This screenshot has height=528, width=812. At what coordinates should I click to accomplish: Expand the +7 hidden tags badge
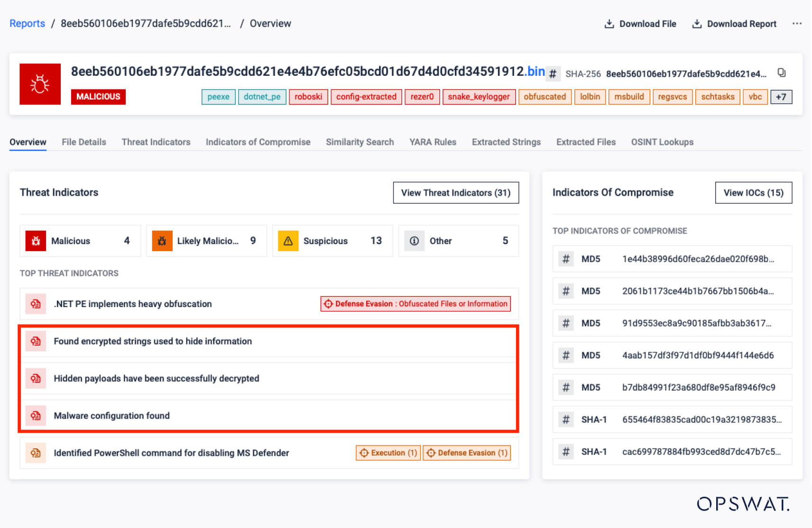click(781, 97)
